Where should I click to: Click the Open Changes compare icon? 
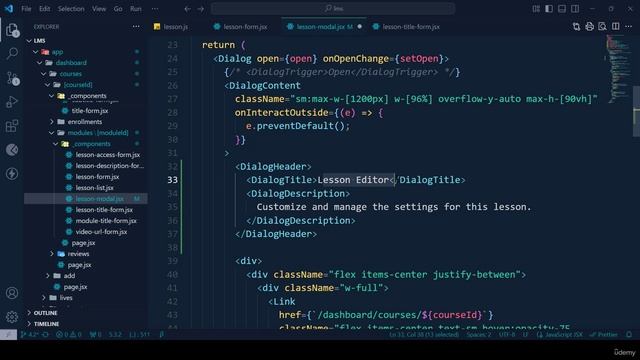(576, 27)
